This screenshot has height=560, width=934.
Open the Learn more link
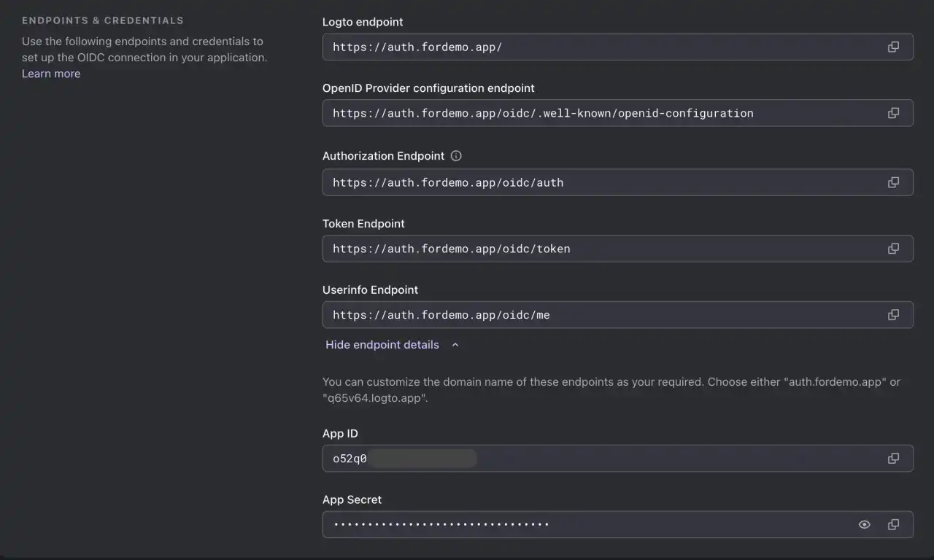click(x=50, y=73)
